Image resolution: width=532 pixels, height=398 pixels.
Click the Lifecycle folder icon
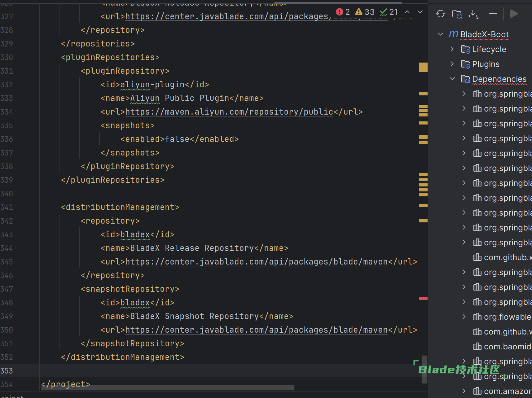click(466, 49)
